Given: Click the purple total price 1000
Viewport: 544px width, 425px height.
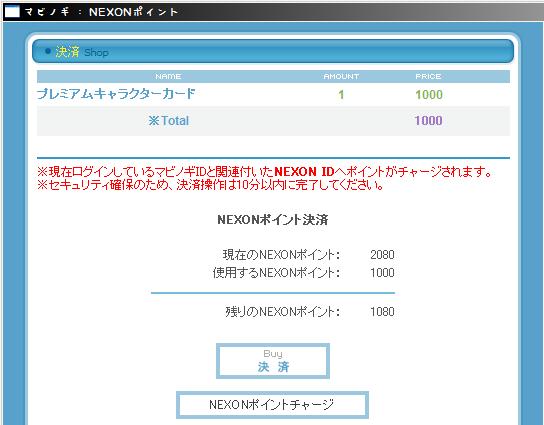Looking at the screenshot, I should coord(428,121).
